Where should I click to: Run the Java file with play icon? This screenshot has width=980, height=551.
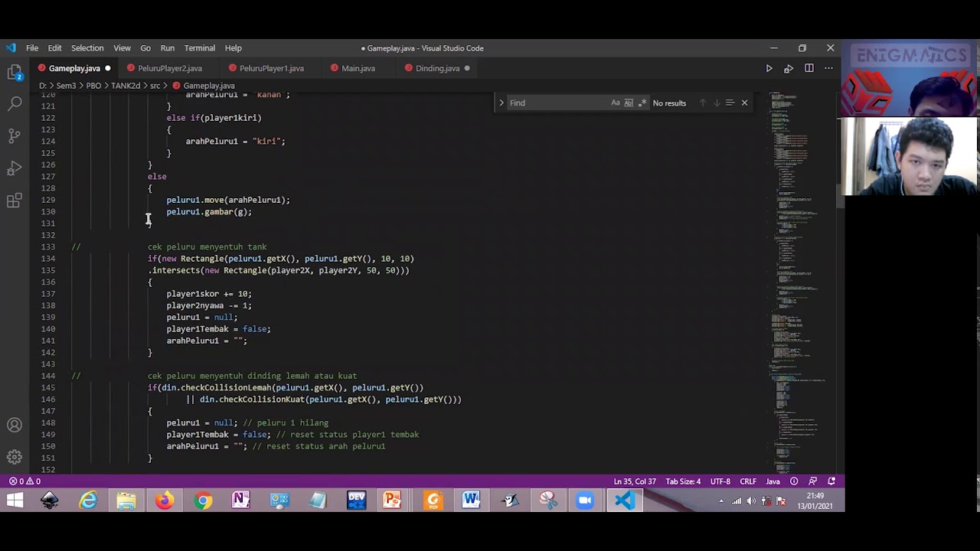coord(769,68)
